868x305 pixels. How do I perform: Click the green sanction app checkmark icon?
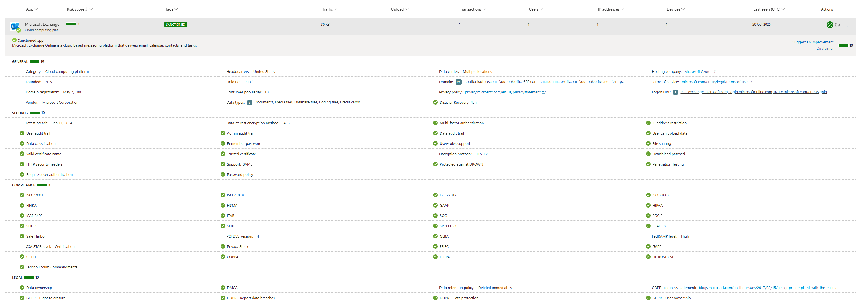[x=829, y=25]
